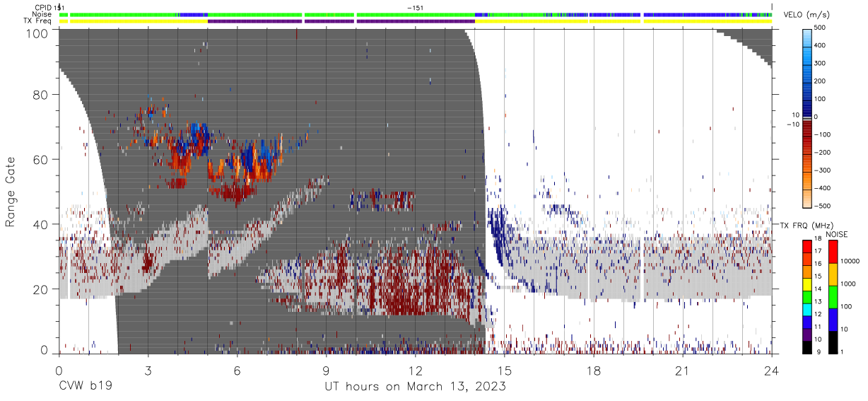Click x-axis tick label '24'
This screenshot has height=401, width=868.
772,371
